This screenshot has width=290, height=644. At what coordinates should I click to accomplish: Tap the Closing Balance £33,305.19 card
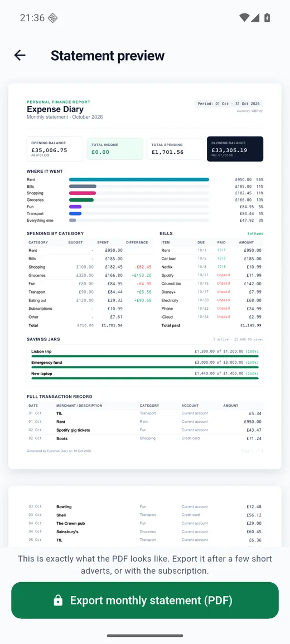click(x=235, y=149)
